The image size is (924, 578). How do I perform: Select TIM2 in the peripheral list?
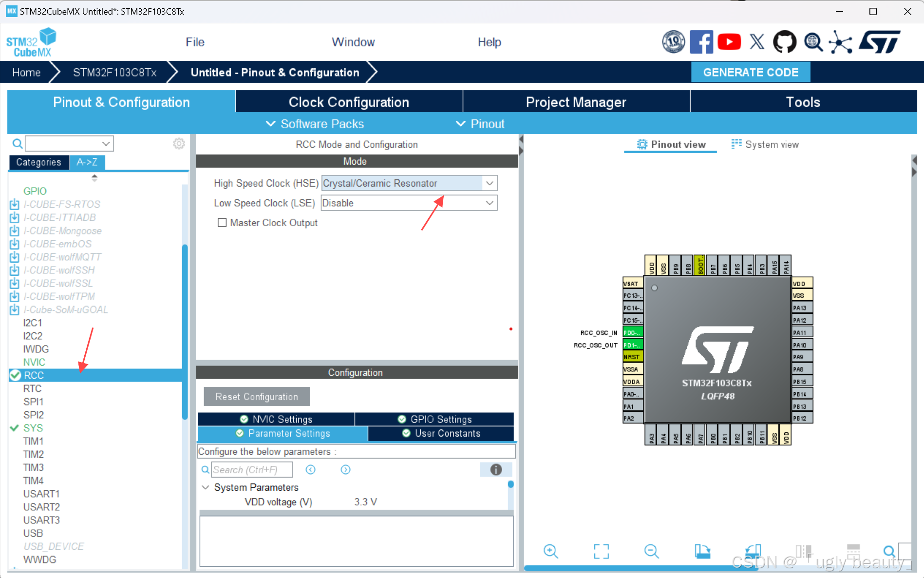[34, 454]
